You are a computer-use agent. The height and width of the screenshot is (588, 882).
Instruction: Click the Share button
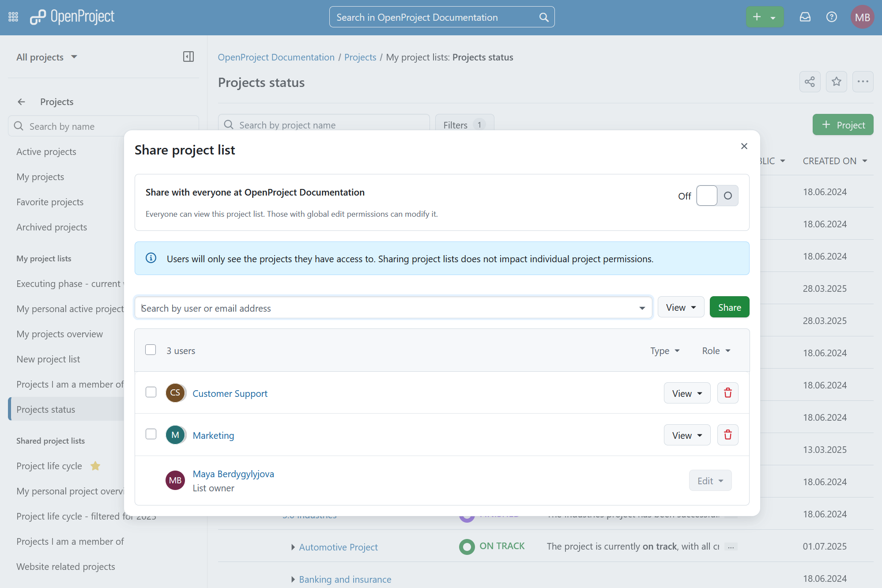pos(729,307)
